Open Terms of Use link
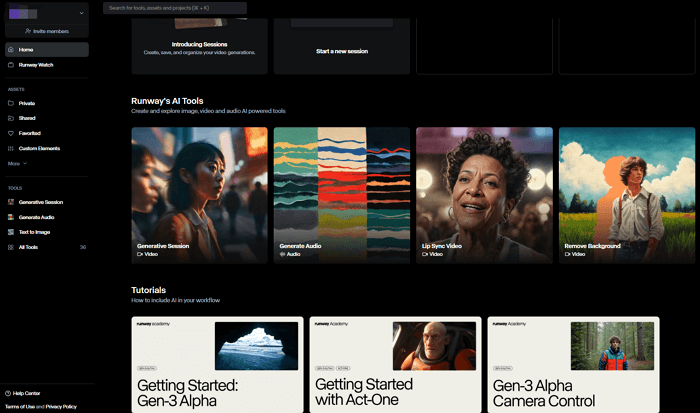The height and width of the screenshot is (413, 700). coord(20,407)
